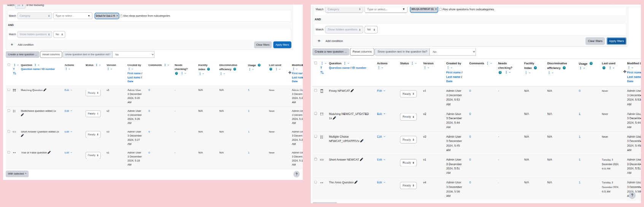Enable subcategories checkbox beside MDLQA-19799CAT chip
Viewport: 644px width, 207px height.
(x=440, y=9)
